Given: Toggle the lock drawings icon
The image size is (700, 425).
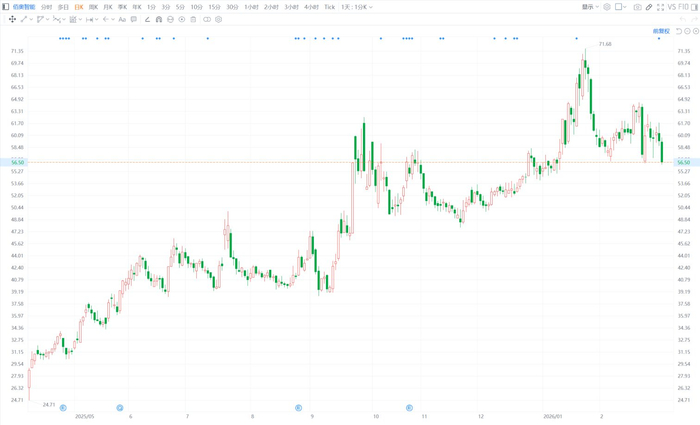Looking at the screenshot, I should click(x=170, y=19).
